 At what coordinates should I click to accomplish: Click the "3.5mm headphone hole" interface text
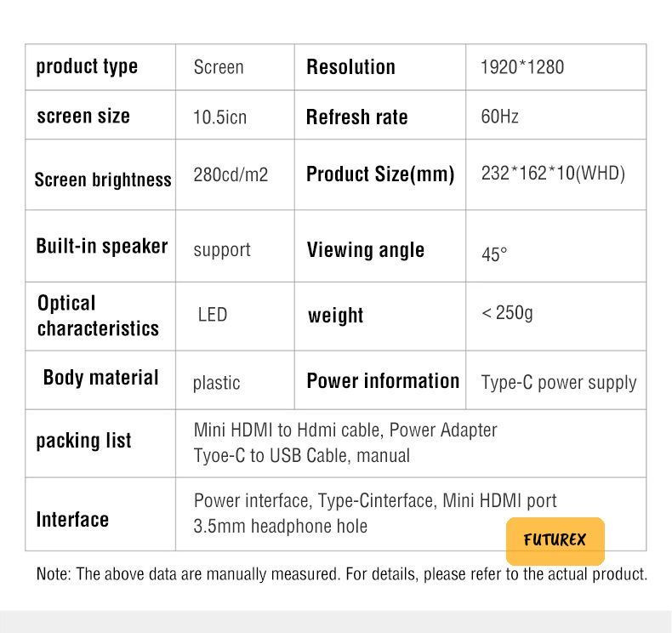[x=281, y=526]
